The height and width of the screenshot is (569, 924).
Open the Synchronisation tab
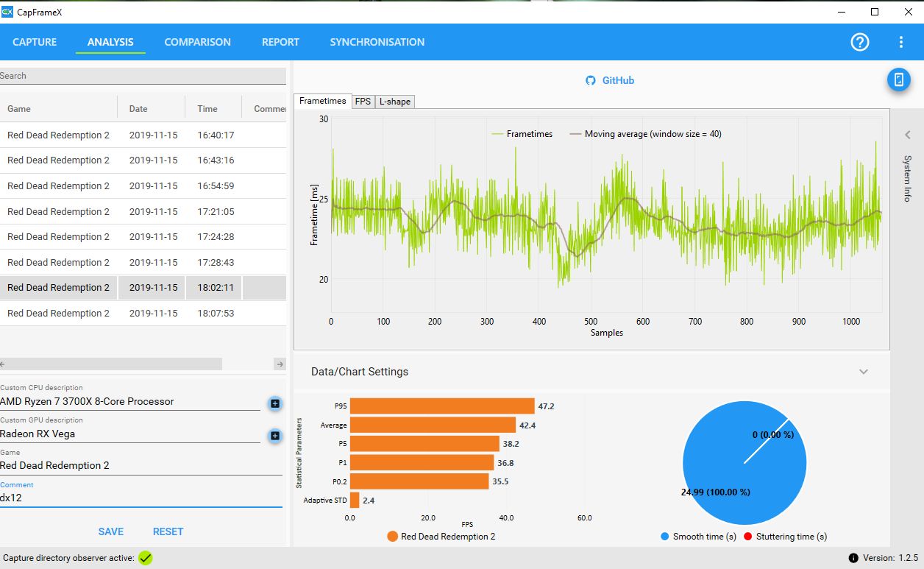377,42
